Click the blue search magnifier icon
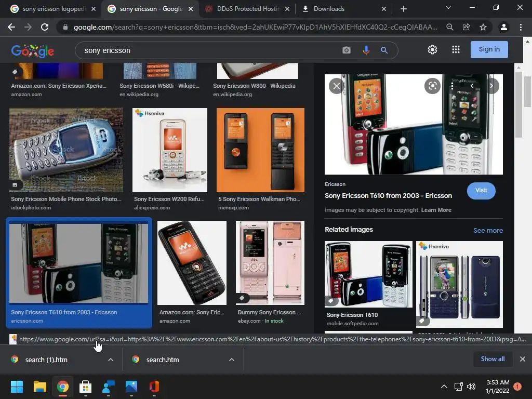532x399 pixels. point(384,50)
